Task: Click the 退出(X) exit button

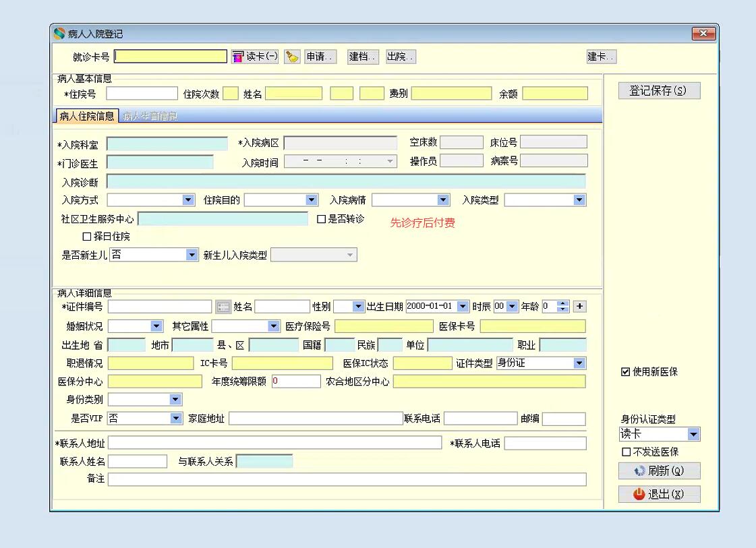Action: click(659, 494)
